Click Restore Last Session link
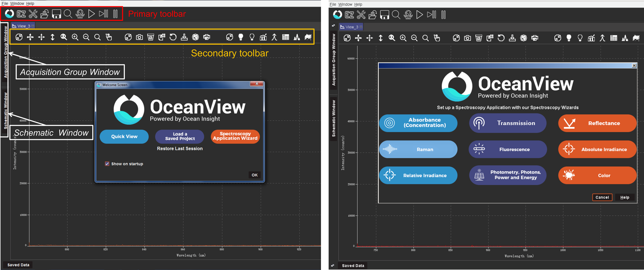The image size is (644, 270). 180,148
